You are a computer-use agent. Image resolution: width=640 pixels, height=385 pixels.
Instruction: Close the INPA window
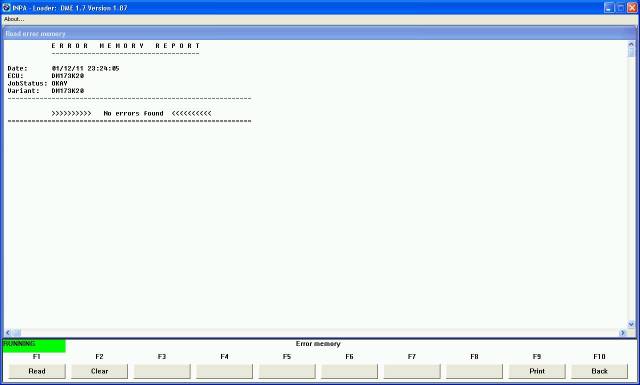pyautogui.click(x=632, y=7)
